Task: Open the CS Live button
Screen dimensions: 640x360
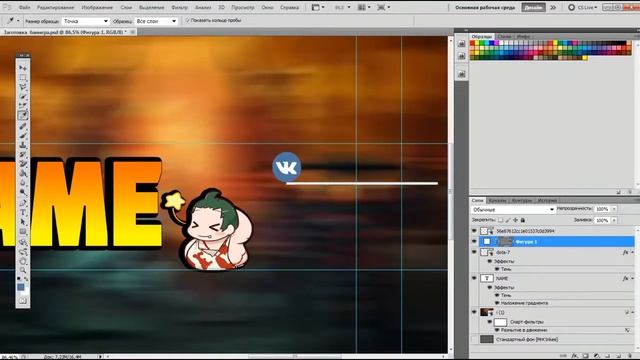Action: coord(583,7)
